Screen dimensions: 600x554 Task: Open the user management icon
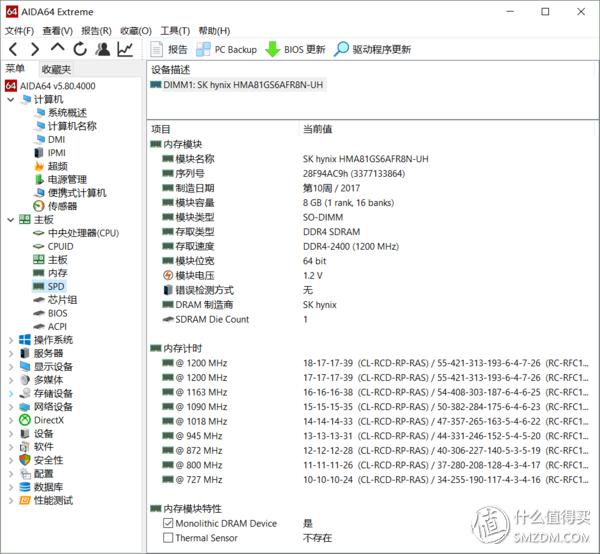pos(103,49)
